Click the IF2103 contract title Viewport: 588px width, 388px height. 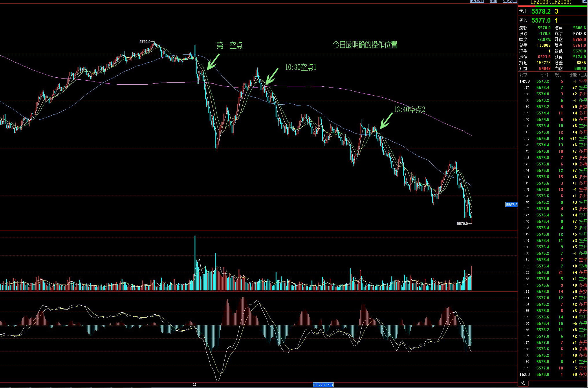coord(551,2)
